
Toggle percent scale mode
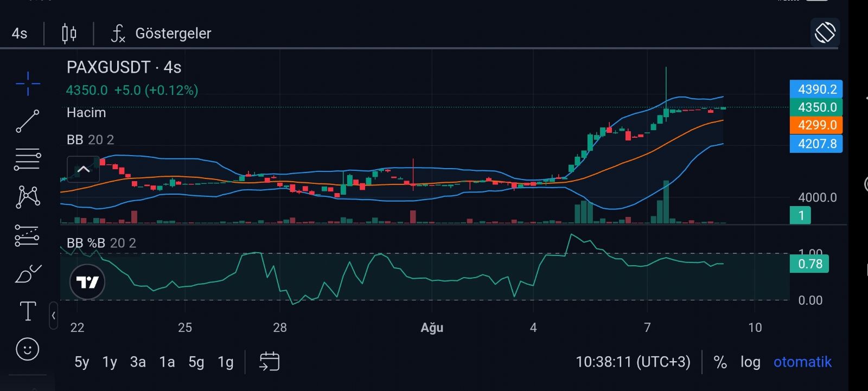tap(720, 362)
